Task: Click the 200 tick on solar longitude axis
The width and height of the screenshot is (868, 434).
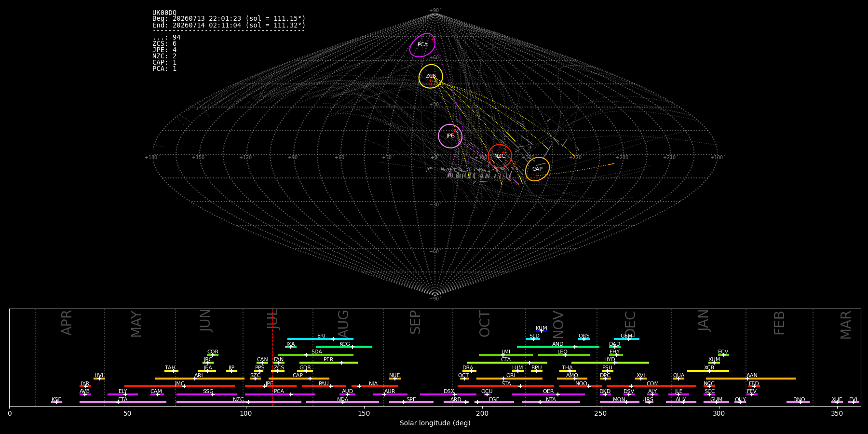Action: coord(482,413)
